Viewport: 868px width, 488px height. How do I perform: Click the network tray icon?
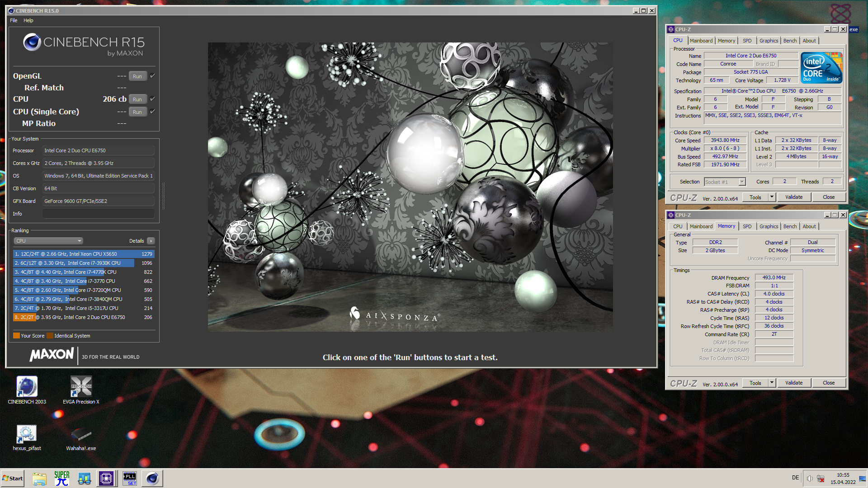point(821,479)
